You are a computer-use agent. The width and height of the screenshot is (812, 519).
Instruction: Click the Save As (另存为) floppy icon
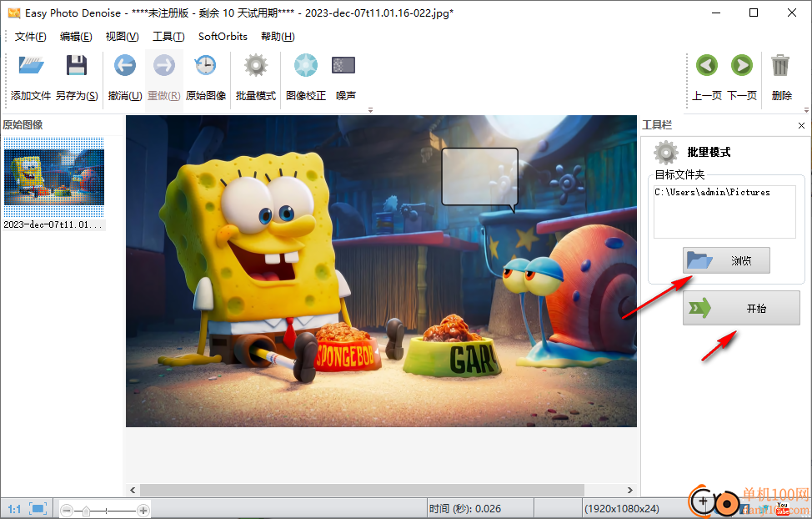coord(77,65)
